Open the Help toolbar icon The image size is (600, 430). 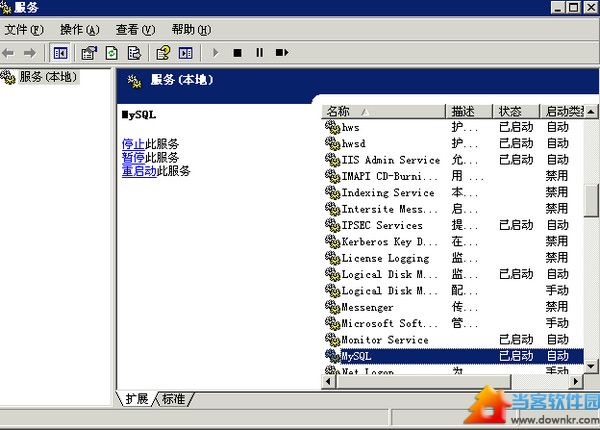[163, 53]
